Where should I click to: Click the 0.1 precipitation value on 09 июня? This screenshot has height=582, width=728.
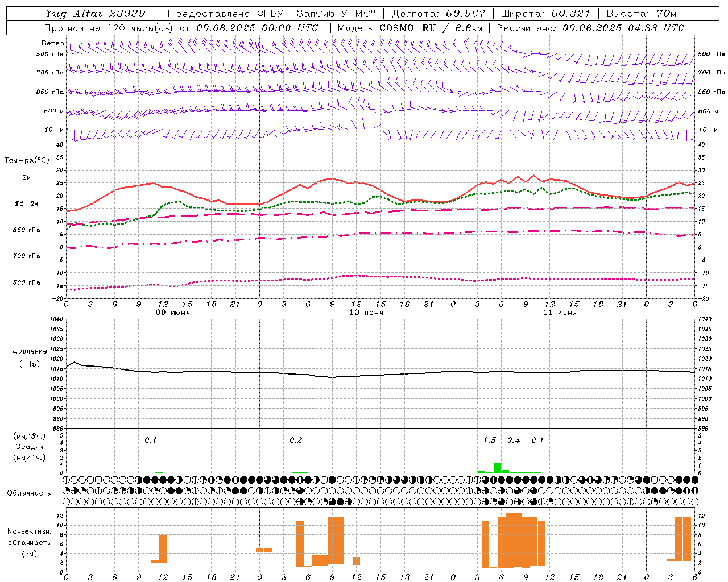click(x=150, y=440)
